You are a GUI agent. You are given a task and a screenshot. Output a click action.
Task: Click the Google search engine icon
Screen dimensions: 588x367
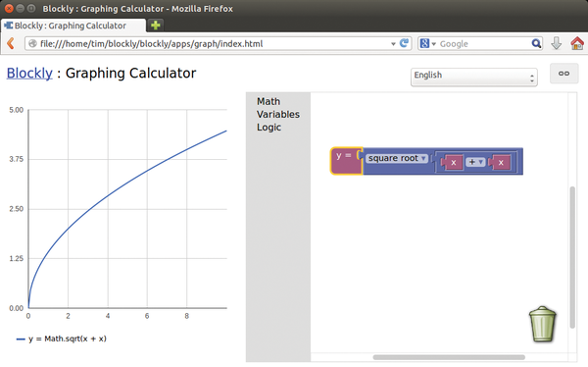[x=424, y=43]
